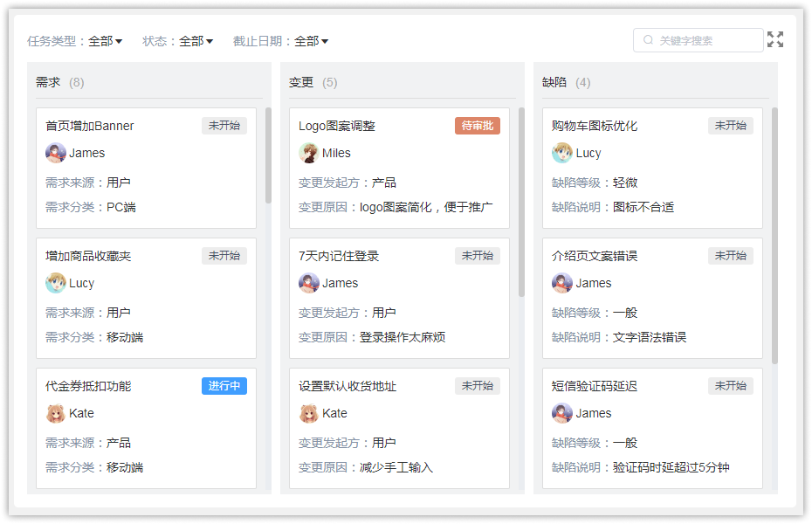This screenshot has height=524, width=812.
Task: Click 变更发起方：产品 on Logo图案调整
Action: (348, 183)
